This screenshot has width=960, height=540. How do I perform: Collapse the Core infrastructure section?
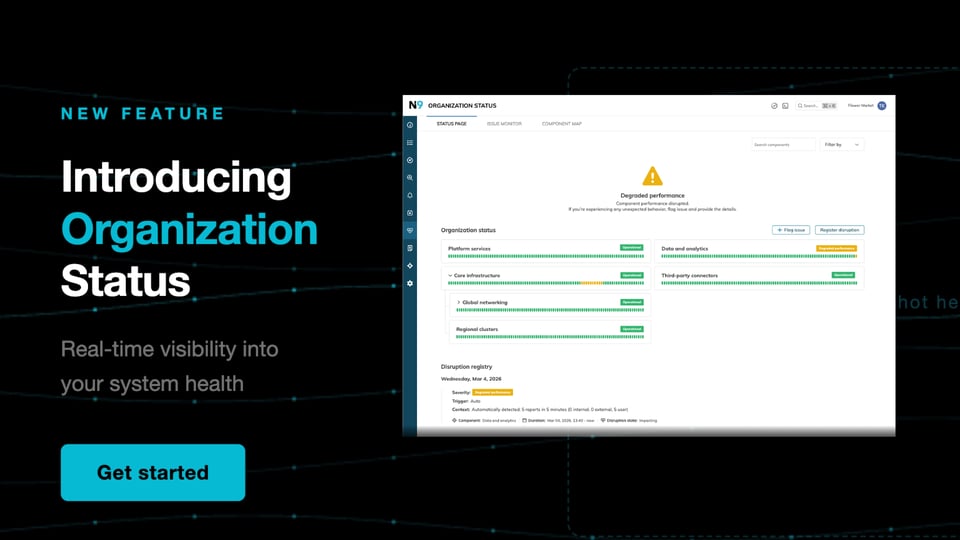tap(450, 275)
